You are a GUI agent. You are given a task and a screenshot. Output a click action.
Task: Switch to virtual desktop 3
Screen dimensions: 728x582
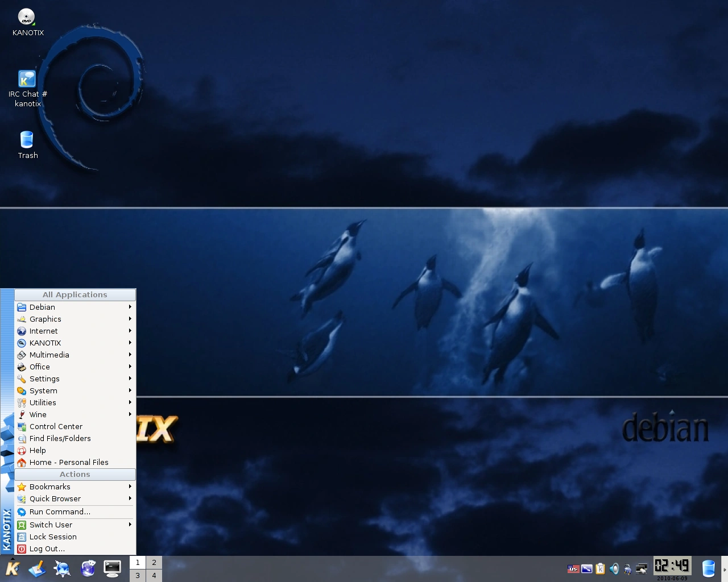coord(138,575)
